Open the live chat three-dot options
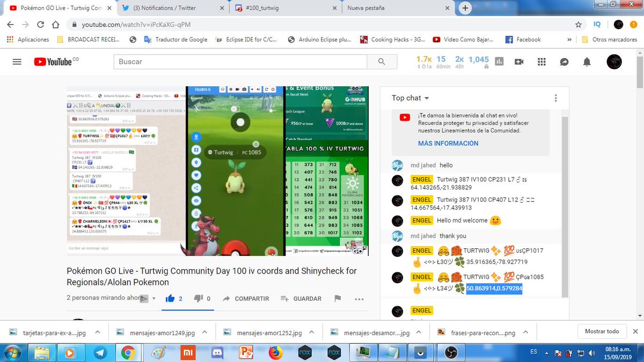 point(555,98)
